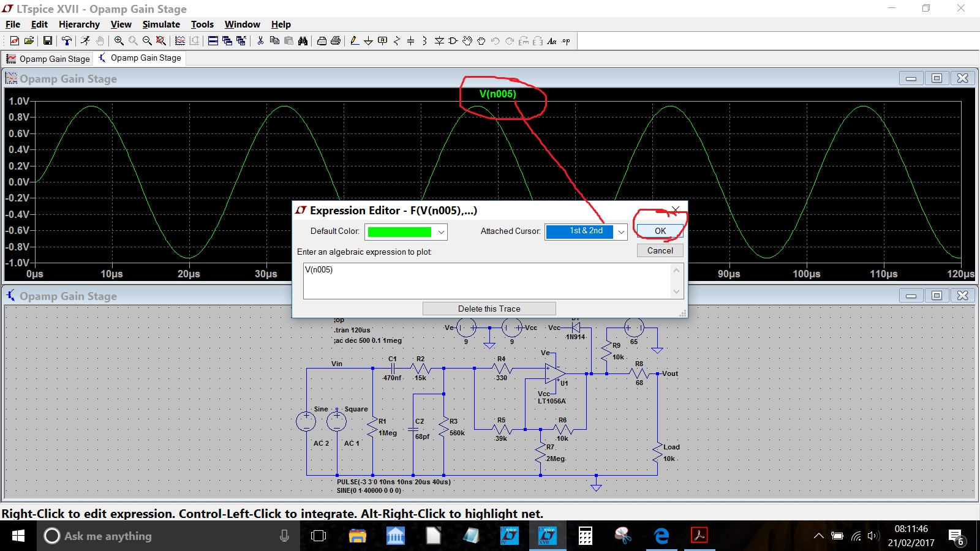Open the Control Panel hammer icon
980x551 pixels.
tap(66, 41)
